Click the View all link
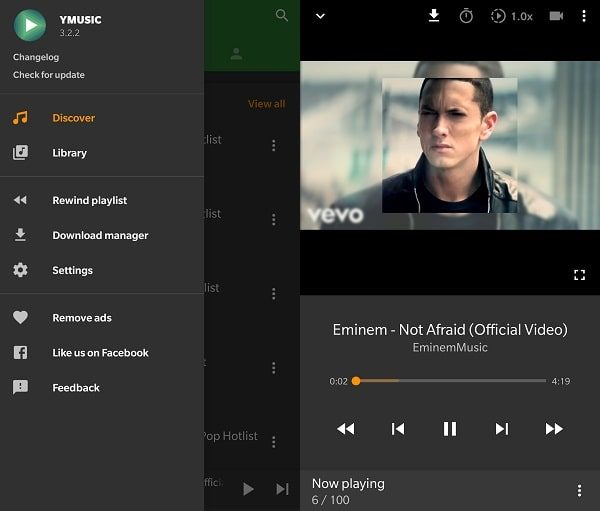The width and height of the screenshot is (600, 511). 267,104
